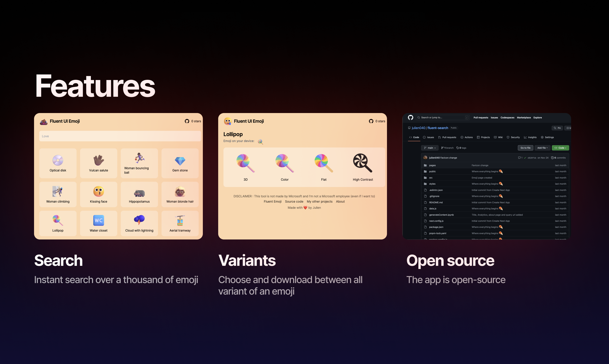
Task: Select the Vulcan salute emoji
Action: [x=99, y=163]
